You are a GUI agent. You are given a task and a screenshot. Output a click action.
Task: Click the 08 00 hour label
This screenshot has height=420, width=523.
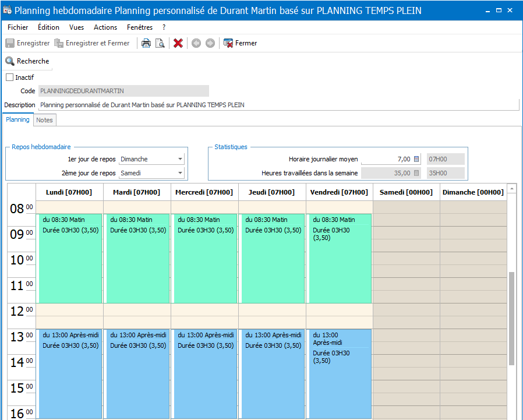(22, 209)
